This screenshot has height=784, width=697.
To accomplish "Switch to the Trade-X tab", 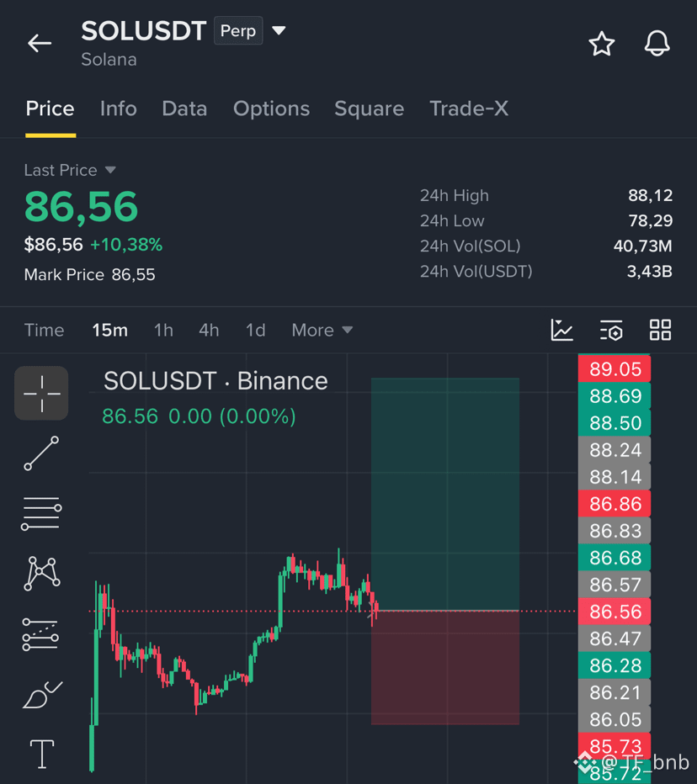I will (x=469, y=109).
